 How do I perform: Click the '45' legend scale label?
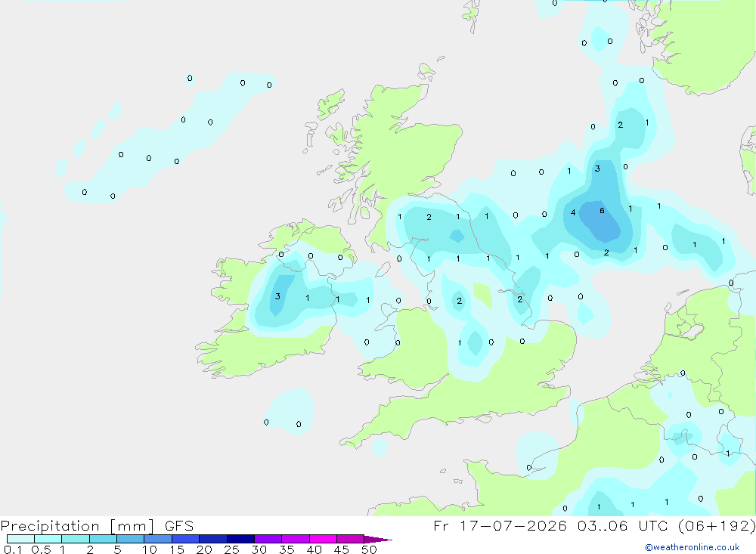coord(342,549)
